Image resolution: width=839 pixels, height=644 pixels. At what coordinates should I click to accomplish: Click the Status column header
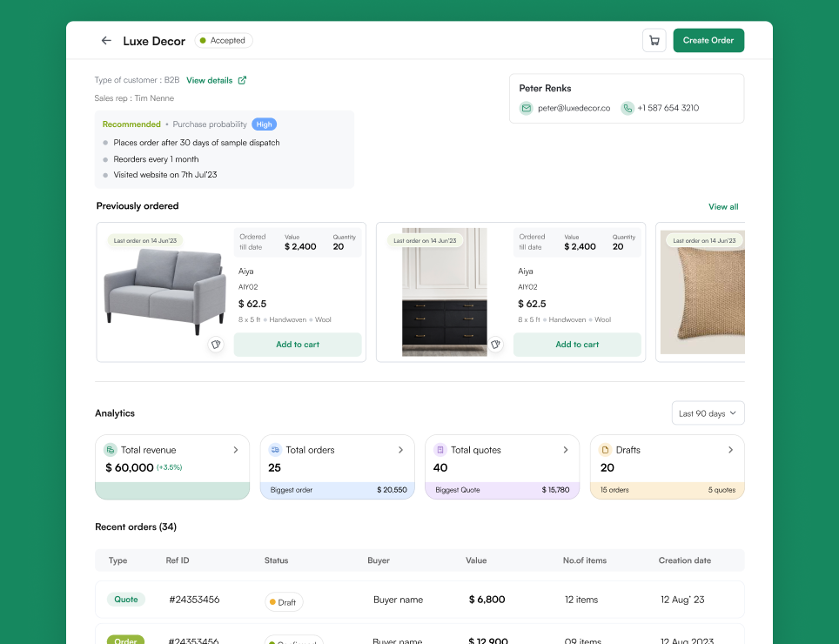point(276,560)
